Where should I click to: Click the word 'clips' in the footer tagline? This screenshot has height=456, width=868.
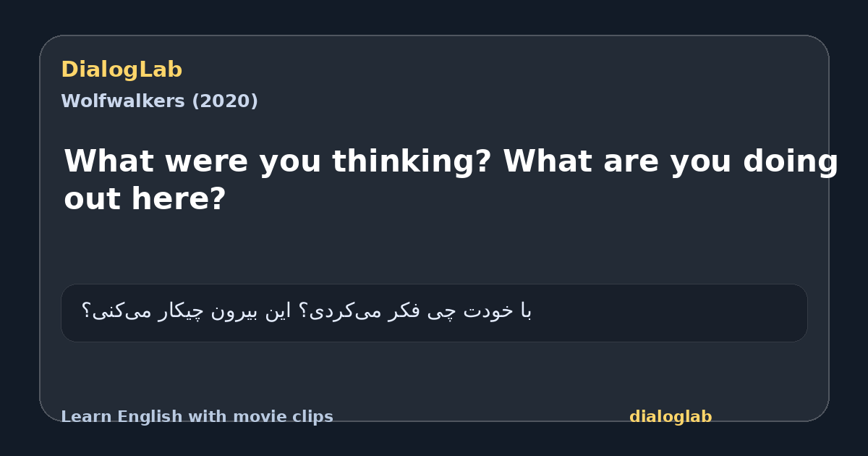point(310,417)
